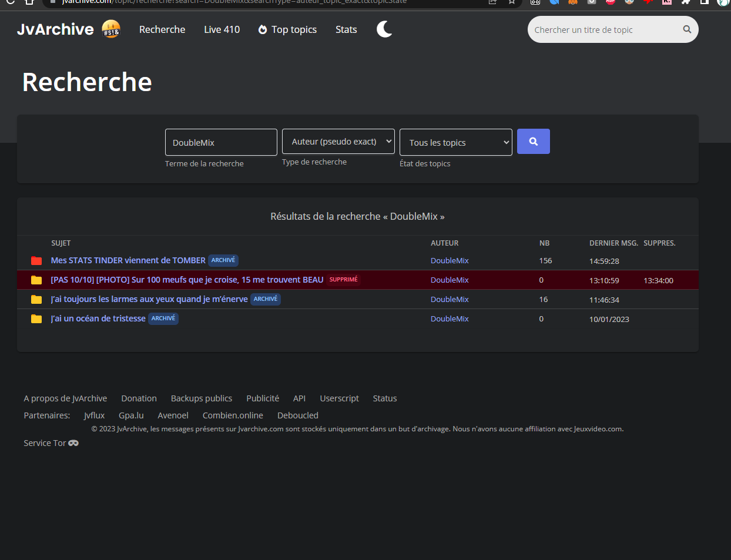Open the Recherche menu item
The width and height of the screenshot is (731, 560).
tap(162, 29)
